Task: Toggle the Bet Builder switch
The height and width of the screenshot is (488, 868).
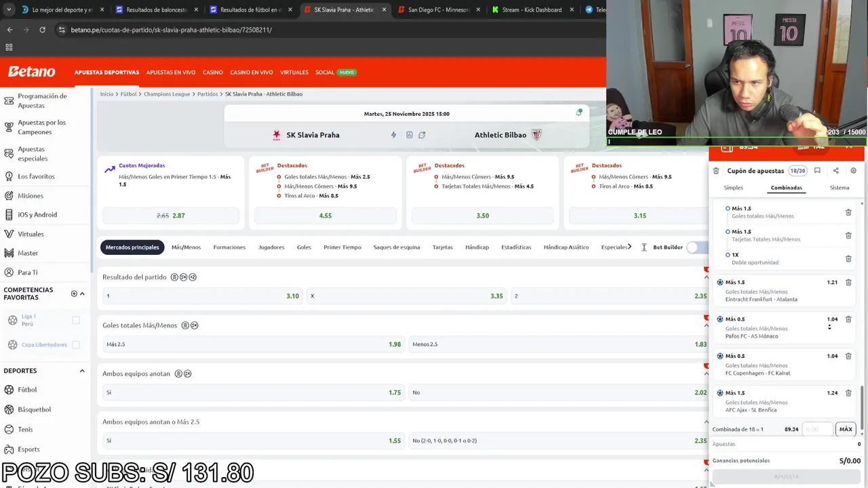Action: click(x=696, y=247)
